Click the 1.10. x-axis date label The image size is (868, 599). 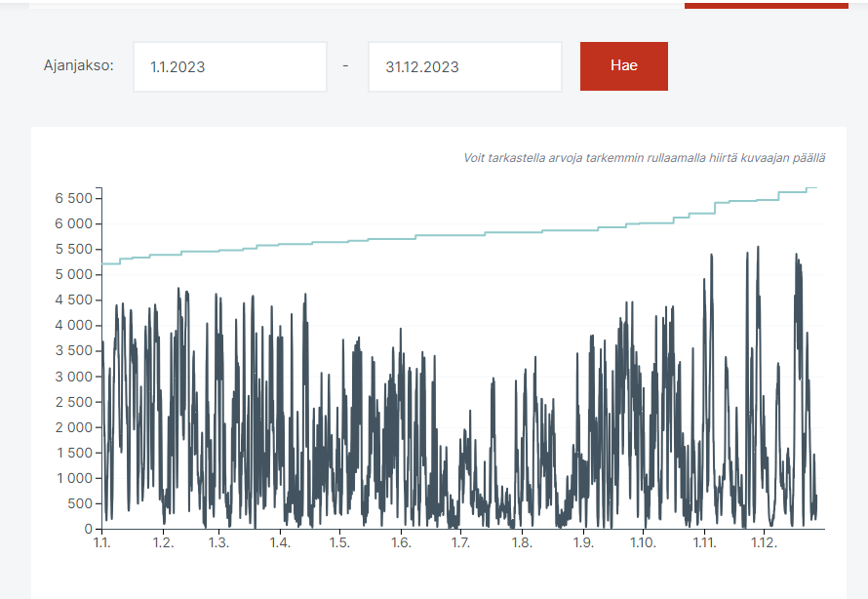click(x=643, y=542)
